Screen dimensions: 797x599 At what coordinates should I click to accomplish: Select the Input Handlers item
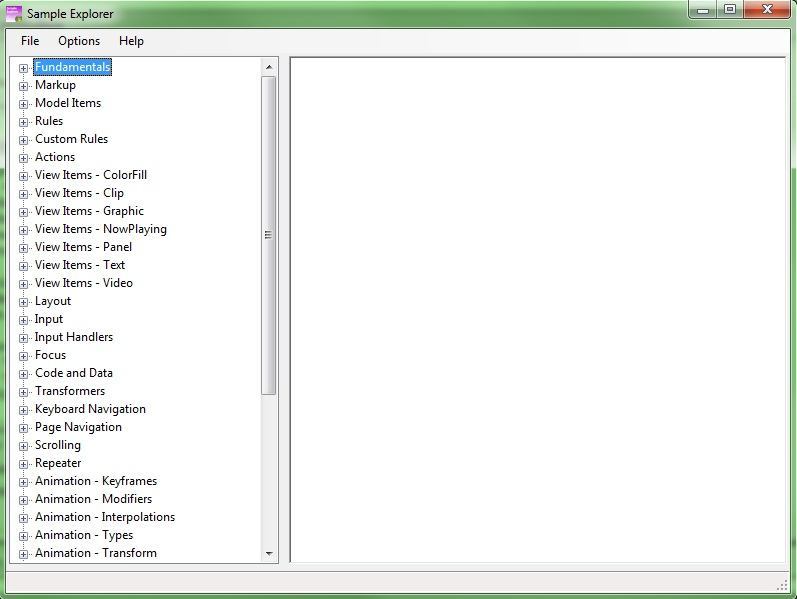(x=74, y=337)
